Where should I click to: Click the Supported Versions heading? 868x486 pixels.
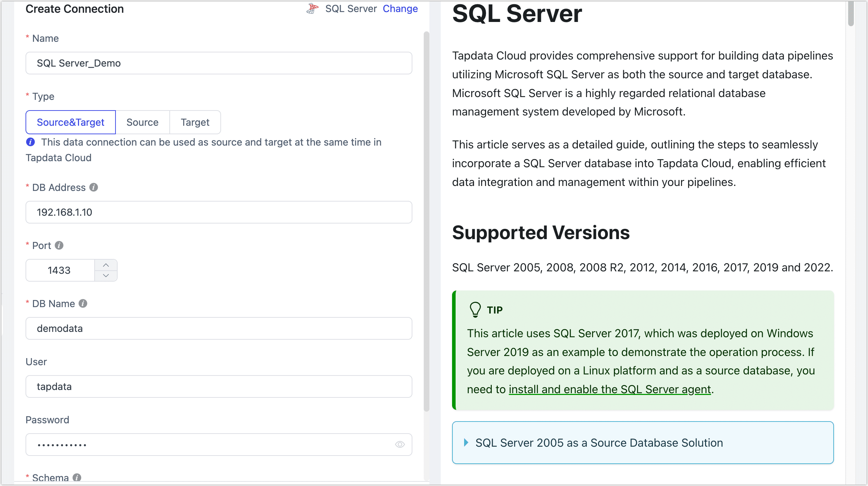click(x=541, y=233)
